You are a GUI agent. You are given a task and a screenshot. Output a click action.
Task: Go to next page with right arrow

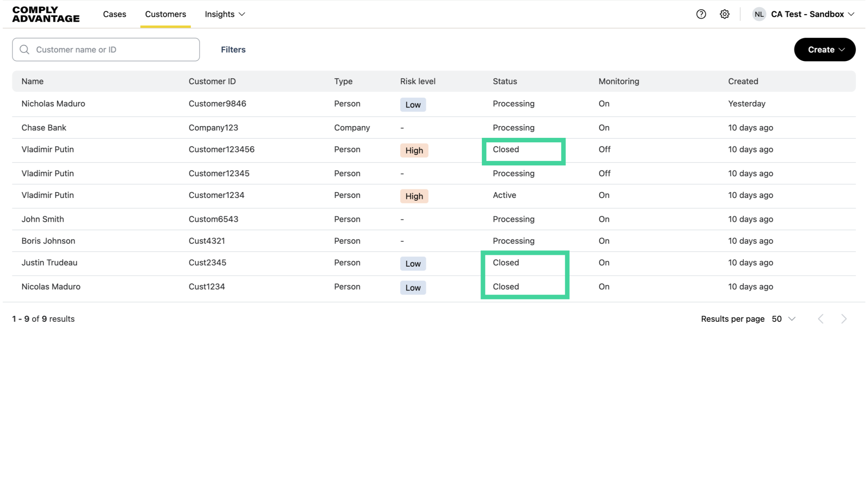[844, 319]
